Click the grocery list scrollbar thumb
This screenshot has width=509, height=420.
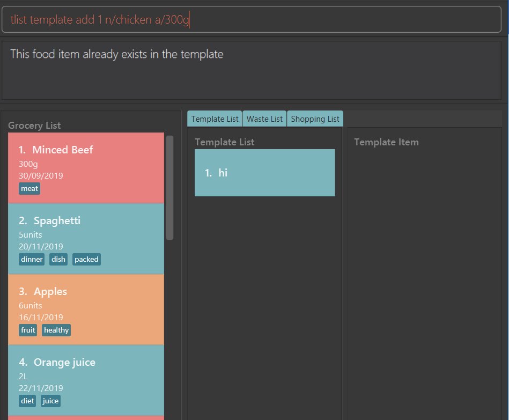pos(169,188)
